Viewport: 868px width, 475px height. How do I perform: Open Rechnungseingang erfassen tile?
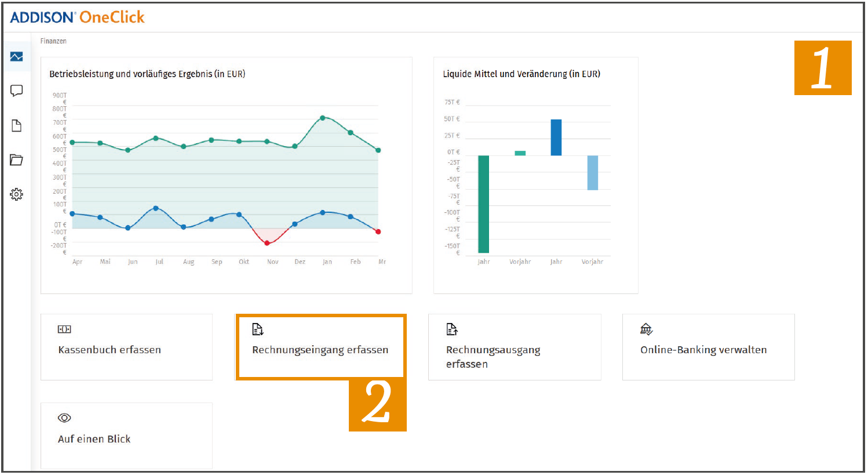(320, 347)
